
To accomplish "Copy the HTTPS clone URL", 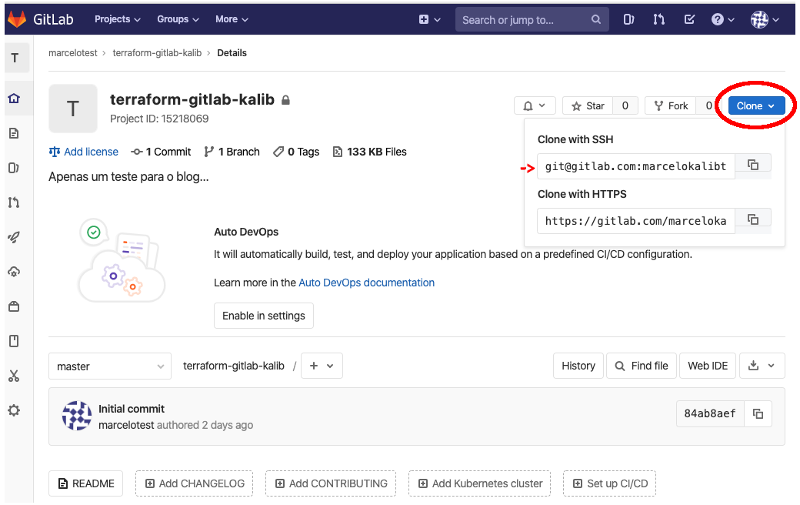I will (753, 219).
